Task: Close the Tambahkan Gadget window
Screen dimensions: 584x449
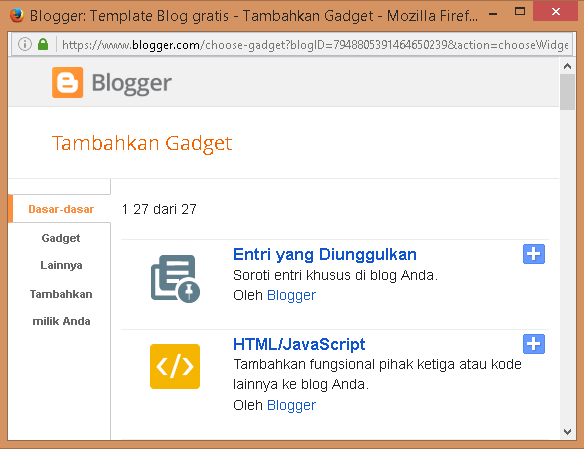Action: (x=555, y=12)
